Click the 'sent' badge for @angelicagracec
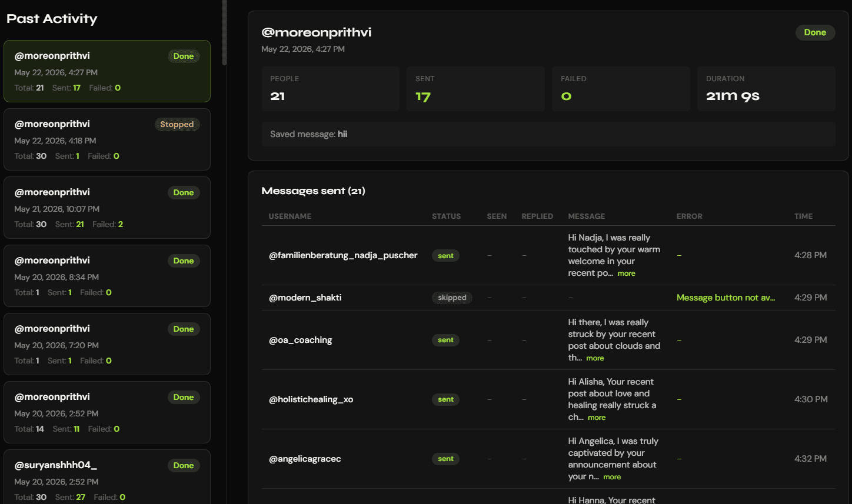This screenshot has width=852, height=504. 445,459
